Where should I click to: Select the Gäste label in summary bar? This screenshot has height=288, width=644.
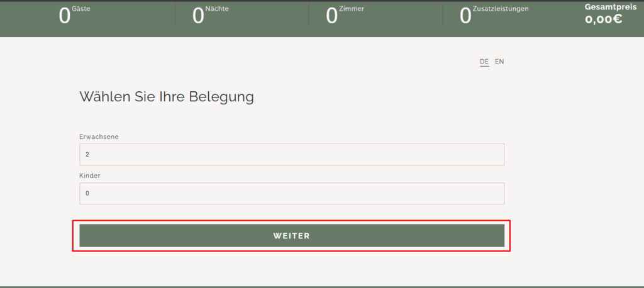pos(82,9)
